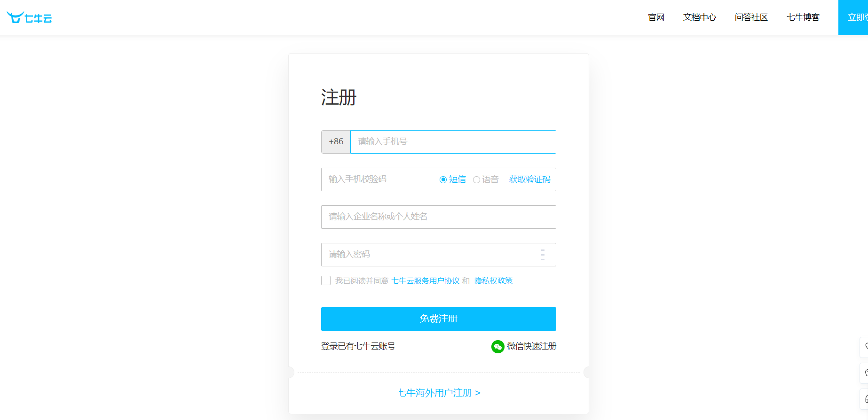Click the green WeChat icon
The width and height of the screenshot is (868, 420).
(x=498, y=347)
